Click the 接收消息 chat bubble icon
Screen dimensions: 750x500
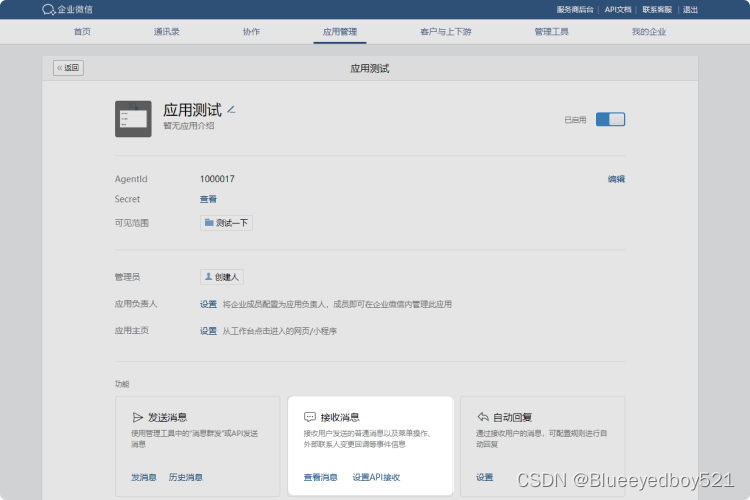coord(310,417)
